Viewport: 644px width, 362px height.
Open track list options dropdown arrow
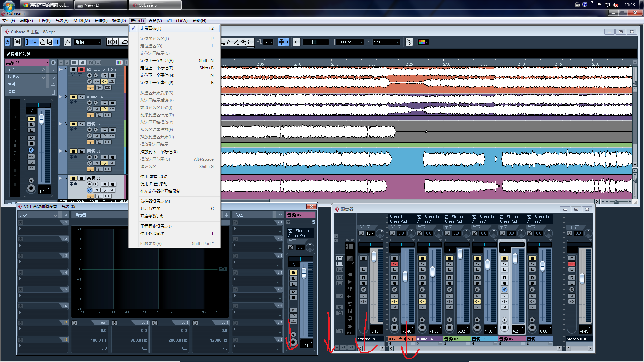point(61,63)
